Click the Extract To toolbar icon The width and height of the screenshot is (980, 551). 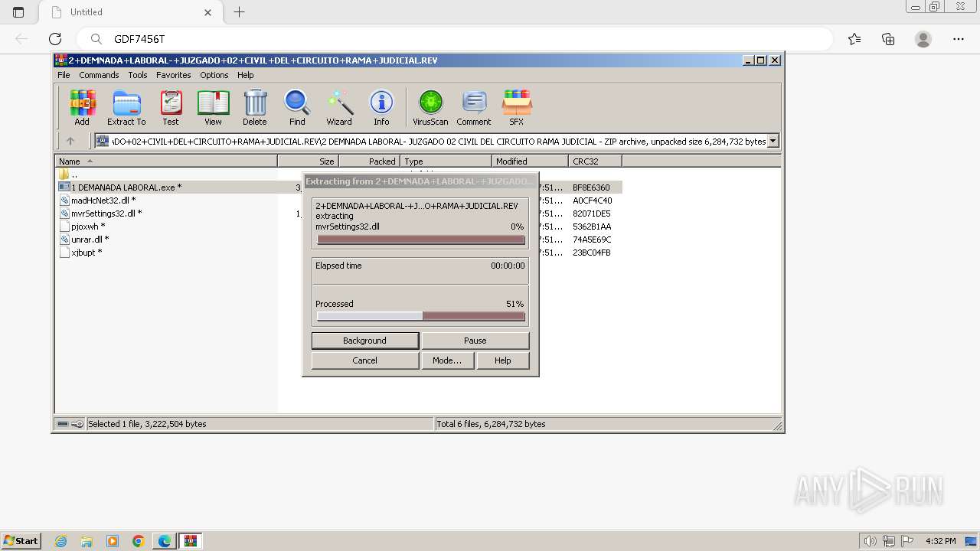tap(126, 107)
